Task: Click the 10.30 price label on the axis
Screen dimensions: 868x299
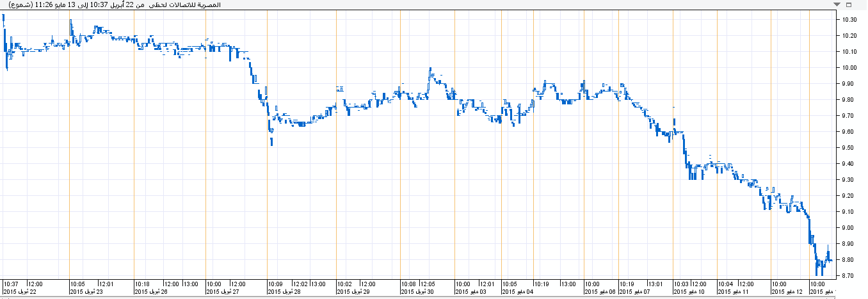Action: point(849,20)
